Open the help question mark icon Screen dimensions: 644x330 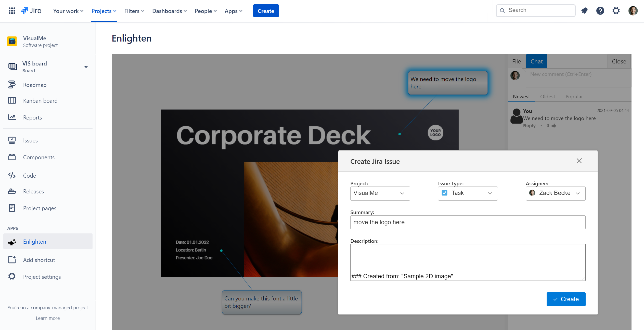point(600,11)
